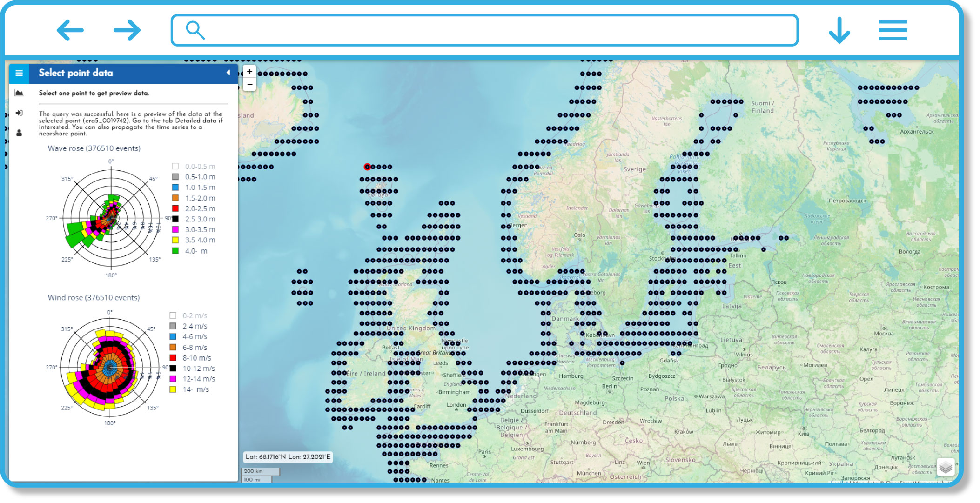
Task: Click the browser back arrow
Action: pos(70,30)
